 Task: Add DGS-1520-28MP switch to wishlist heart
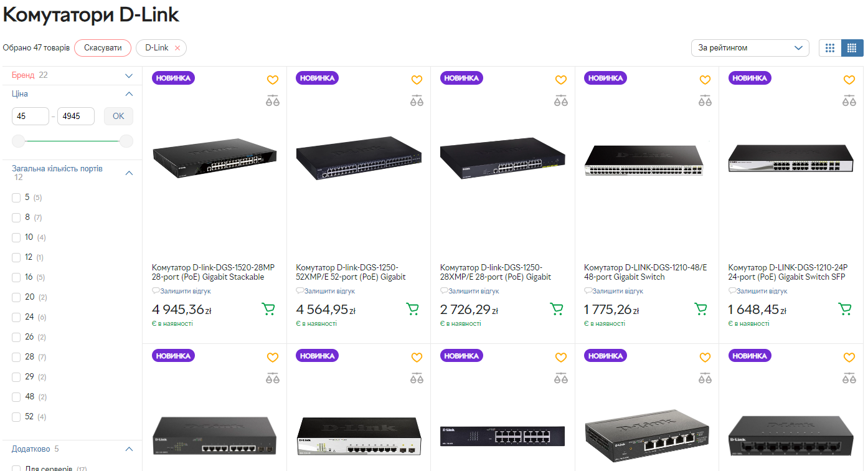tap(273, 80)
